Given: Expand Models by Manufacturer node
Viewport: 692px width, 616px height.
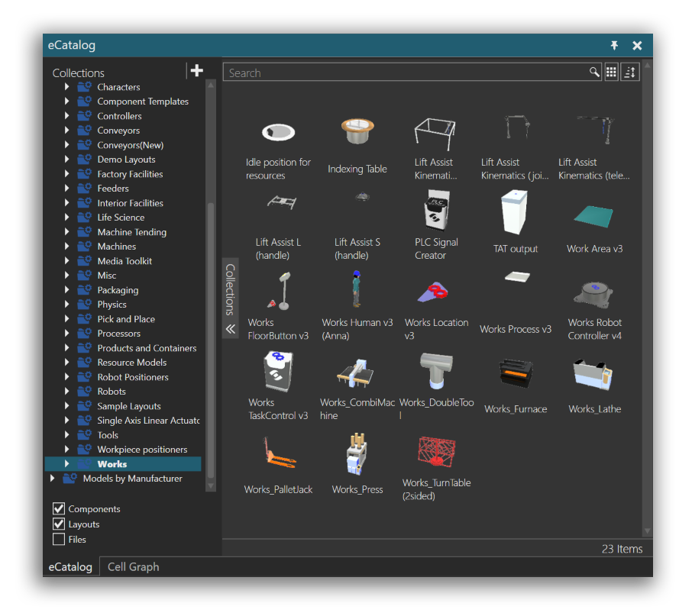Looking at the screenshot, I should 53,479.
